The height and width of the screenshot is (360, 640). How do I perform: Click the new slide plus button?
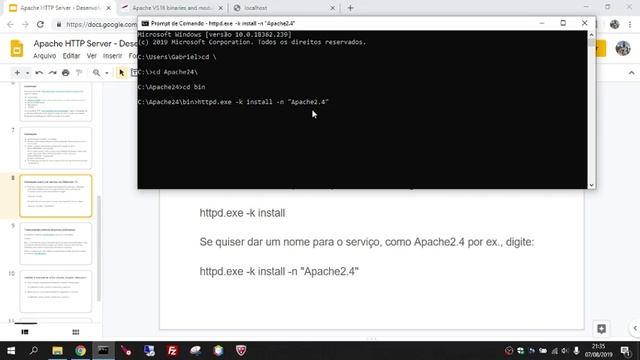17,73
